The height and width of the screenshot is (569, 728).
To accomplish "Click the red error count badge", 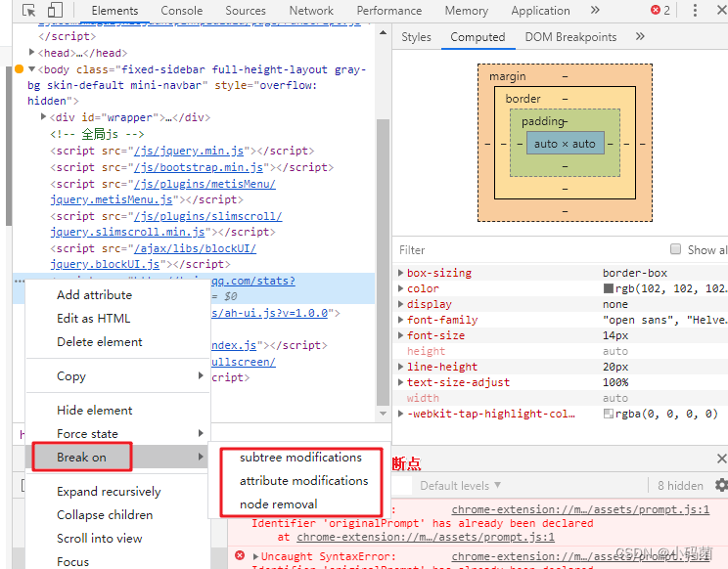I will [x=660, y=10].
